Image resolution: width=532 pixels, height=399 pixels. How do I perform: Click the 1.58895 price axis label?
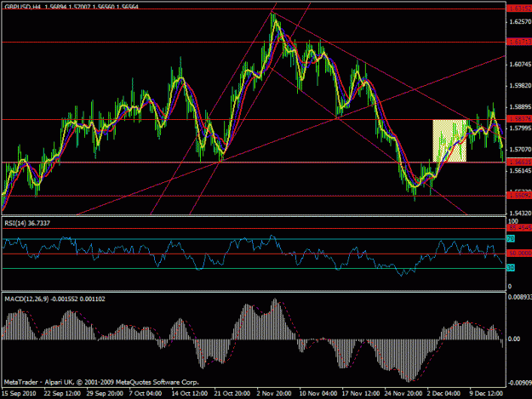[x=519, y=107]
